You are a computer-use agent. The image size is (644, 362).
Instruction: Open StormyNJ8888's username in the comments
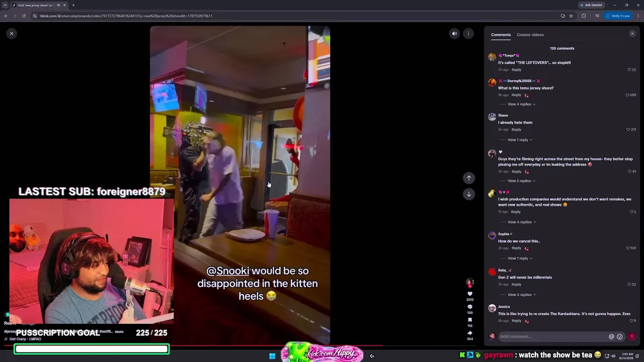[x=519, y=81]
